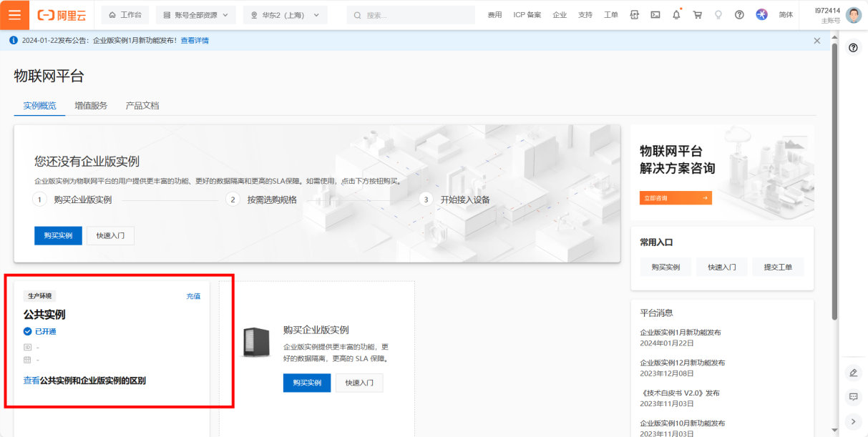Screen dimensions: 868x437
Task: Open the CloudShell terminal icon
Action: pos(655,14)
